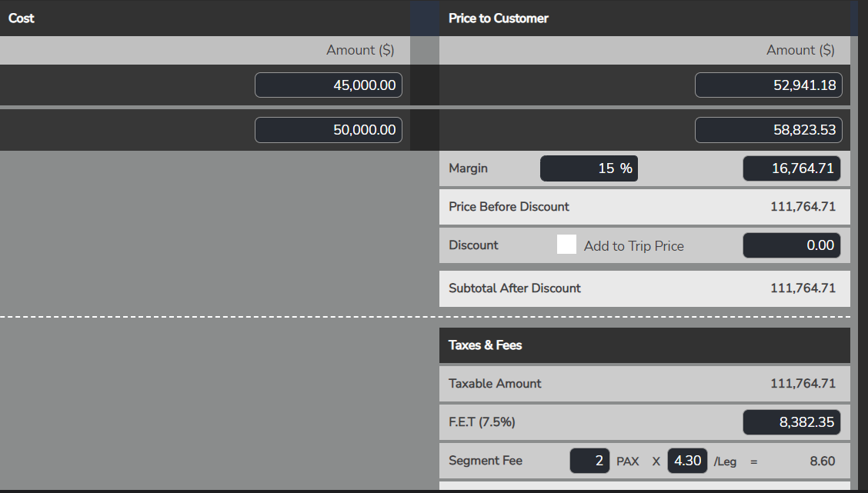Select the 58,823.53 customer price field
Image resolution: width=868 pixels, height=493 pixels.
(768, 130)
